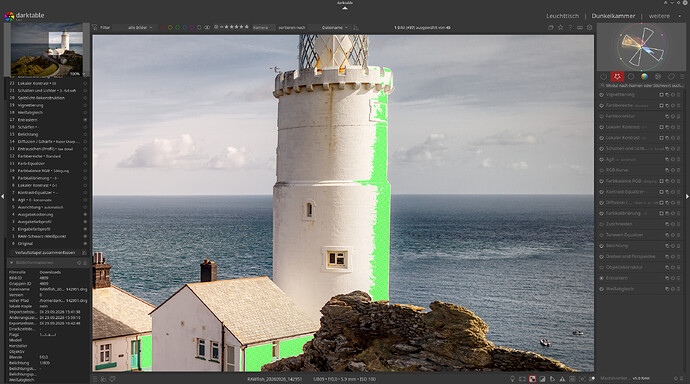The width and height of the screenshot is (690, 384).
Task: Open presets menu of Vignettierung module
Action: [678, 95]
